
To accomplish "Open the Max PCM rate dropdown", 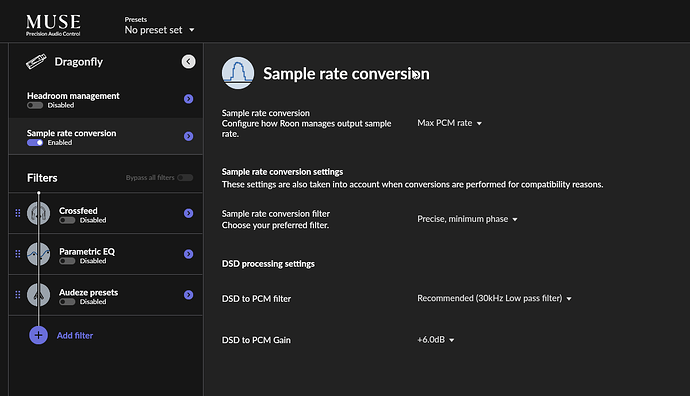I will tap(449, 123).
